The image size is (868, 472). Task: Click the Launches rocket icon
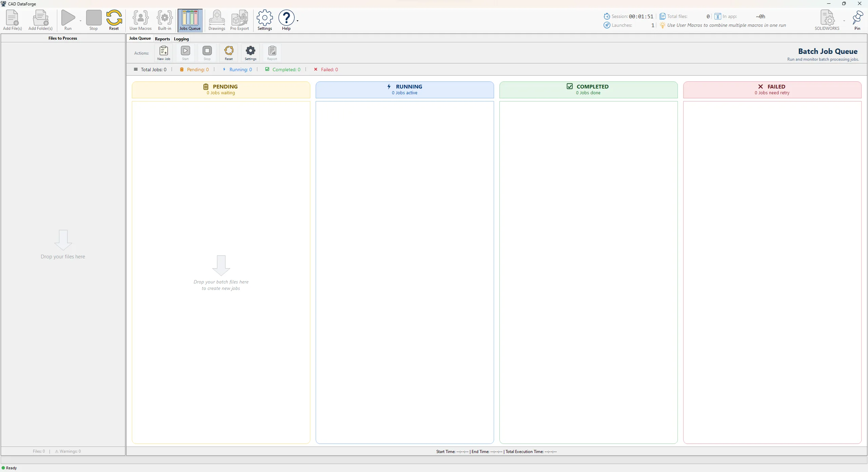tap(607, 25)
